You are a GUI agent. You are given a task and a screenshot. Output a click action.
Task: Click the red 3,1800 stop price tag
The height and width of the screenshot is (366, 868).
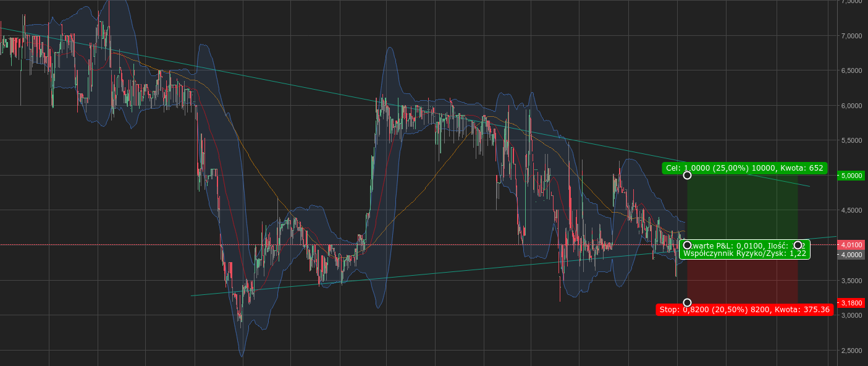tap(852, 303)
